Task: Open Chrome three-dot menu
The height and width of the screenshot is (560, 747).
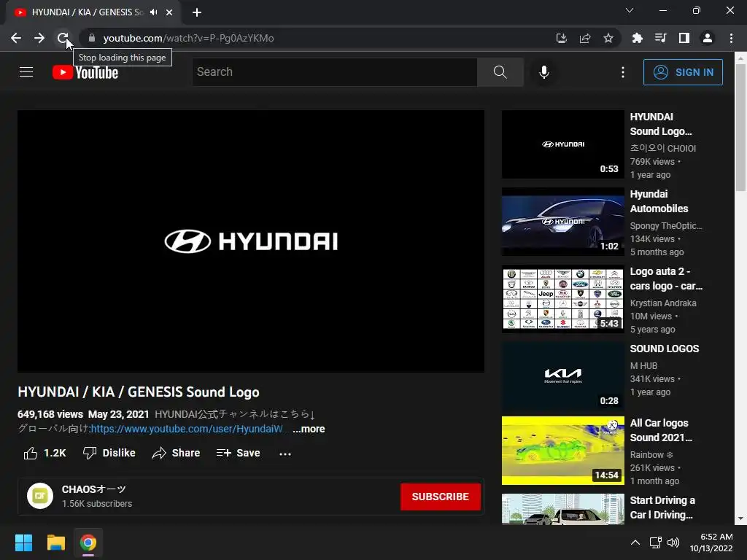Action: pos(731,38)
